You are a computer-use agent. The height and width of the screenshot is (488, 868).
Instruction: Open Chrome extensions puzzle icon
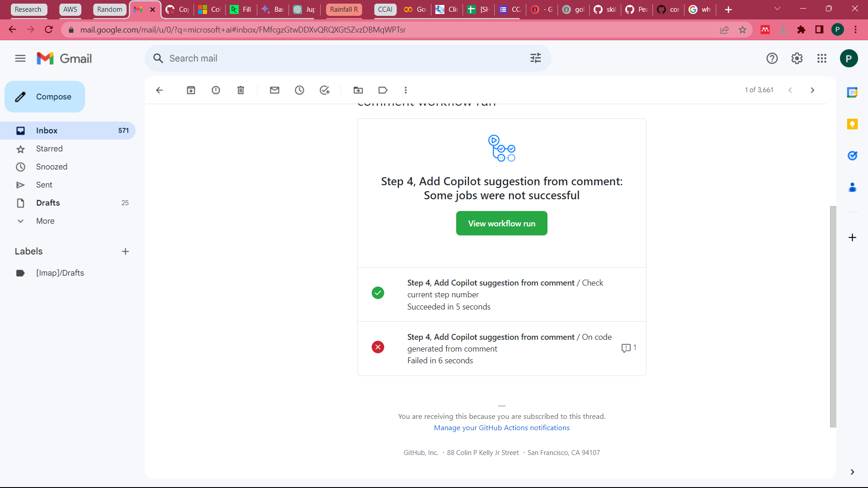point(801,30)
